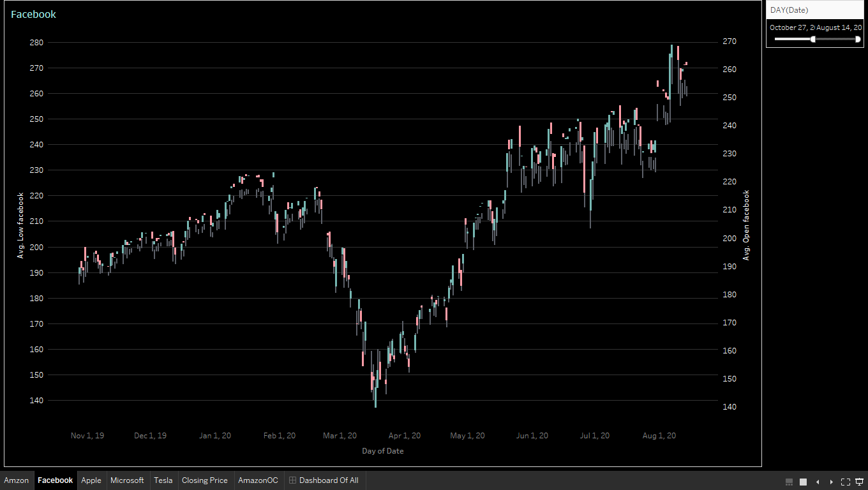The image size is (868, 490).
Task: Click the 200 right axis tick
Action: [730, 238]
